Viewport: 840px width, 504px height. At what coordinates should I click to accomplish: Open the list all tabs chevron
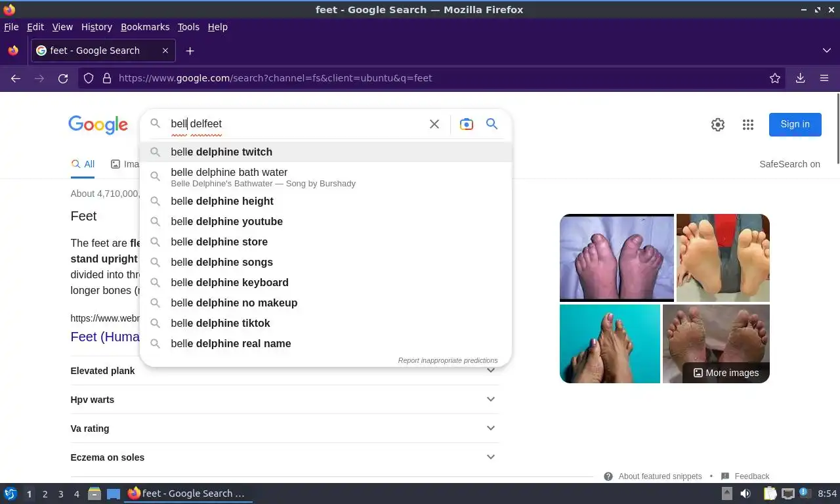click(x=827, y=51)
